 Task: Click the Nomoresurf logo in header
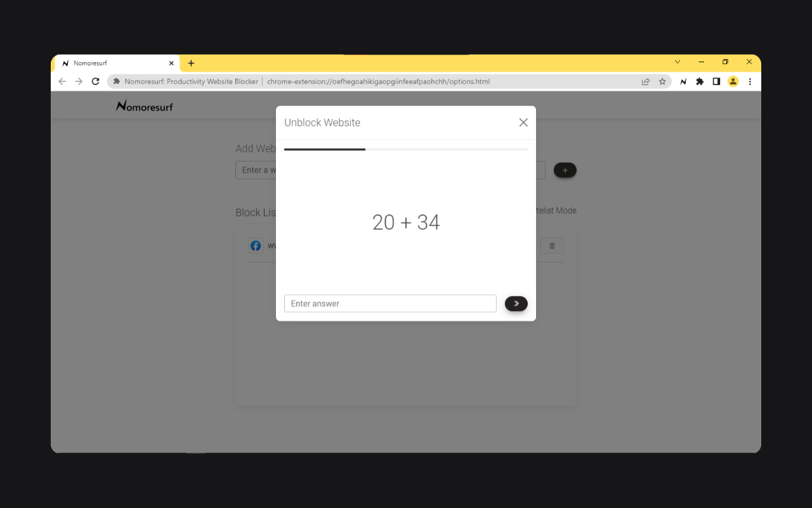pyautogui.click(x=145, y=106)
